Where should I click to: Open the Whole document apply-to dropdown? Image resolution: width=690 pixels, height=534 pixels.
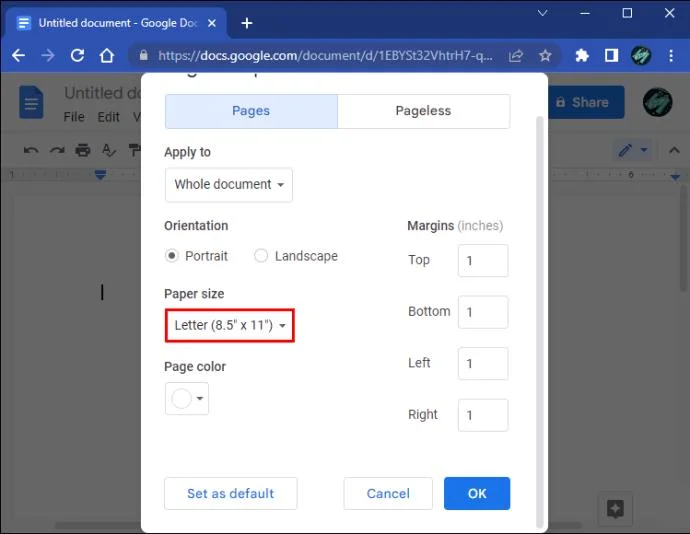point(229,184)
